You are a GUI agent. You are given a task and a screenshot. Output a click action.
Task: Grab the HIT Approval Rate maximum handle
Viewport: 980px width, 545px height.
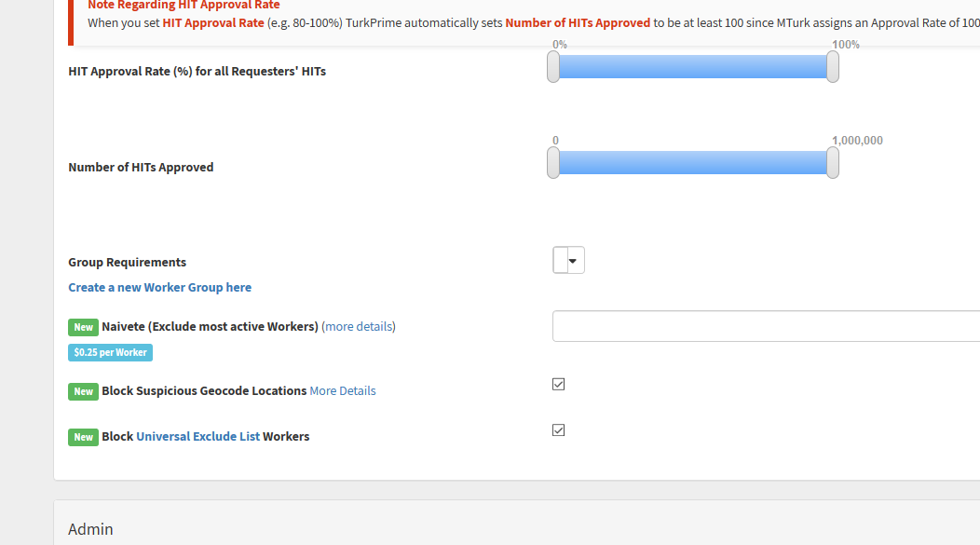pyautogui.click(x=833, y=67)
